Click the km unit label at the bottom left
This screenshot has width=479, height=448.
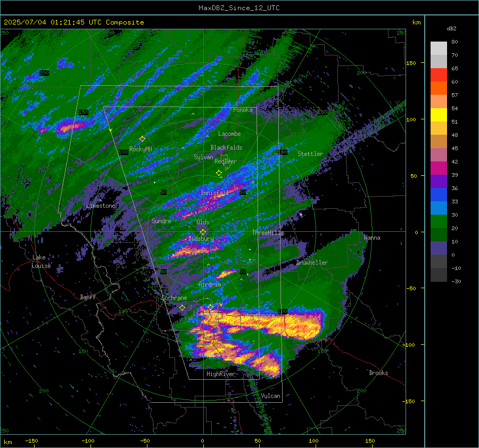7,442
